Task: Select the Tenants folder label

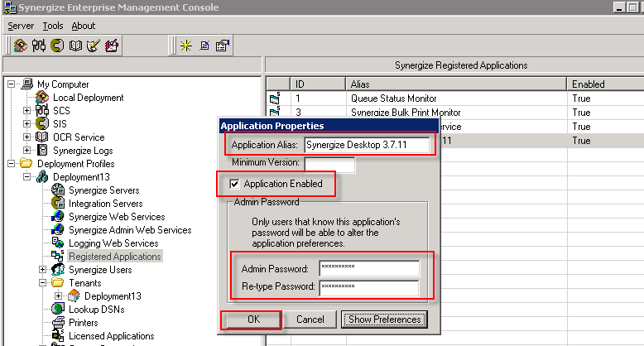Action: pyautogui.click(x=85, y=283)
